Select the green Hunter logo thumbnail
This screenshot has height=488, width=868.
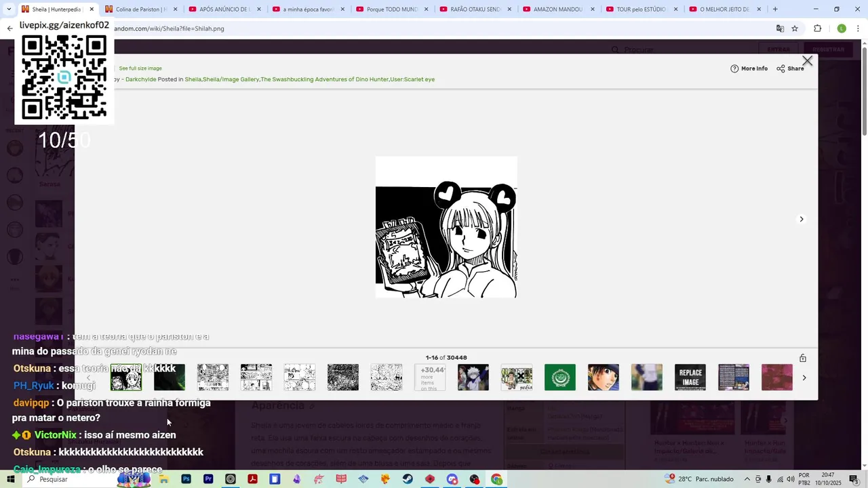pos(560,378)
